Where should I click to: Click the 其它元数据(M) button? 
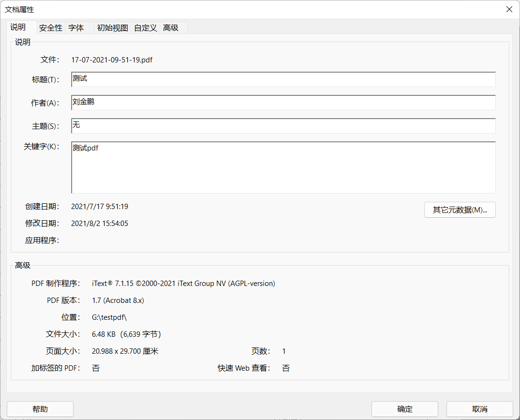(460, 210)
